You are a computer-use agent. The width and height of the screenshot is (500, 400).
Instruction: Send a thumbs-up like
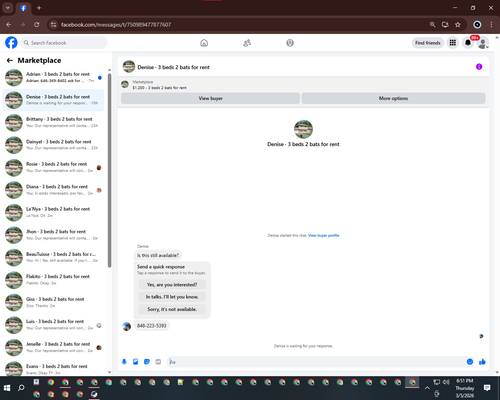coord(482,362)
